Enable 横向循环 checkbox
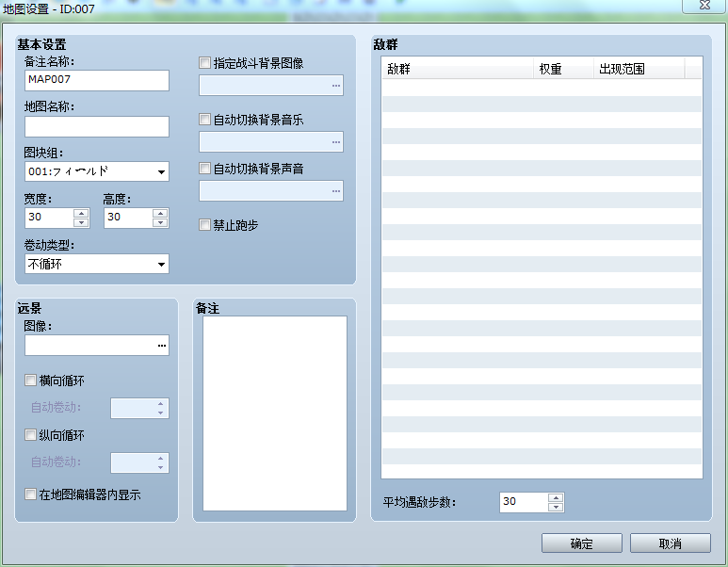 (31, 381)
